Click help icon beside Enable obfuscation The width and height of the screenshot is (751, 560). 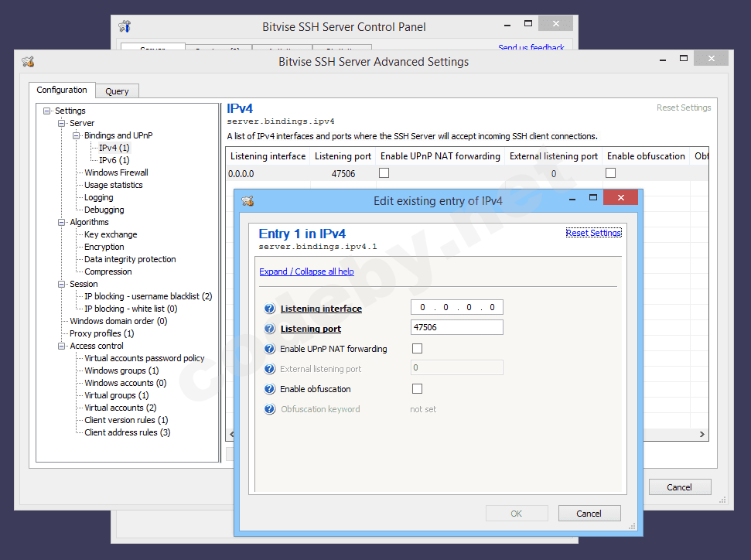point(269,389)
